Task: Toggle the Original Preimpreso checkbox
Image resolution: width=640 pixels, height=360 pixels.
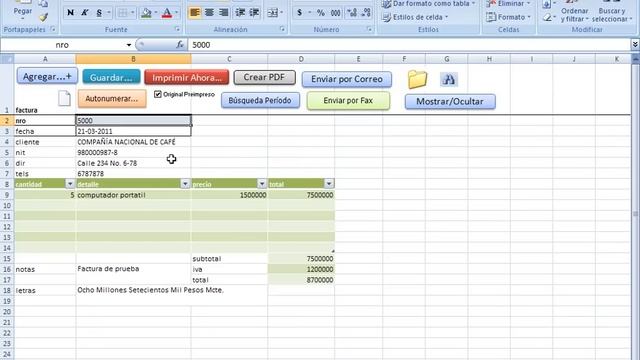Action: 158,94
